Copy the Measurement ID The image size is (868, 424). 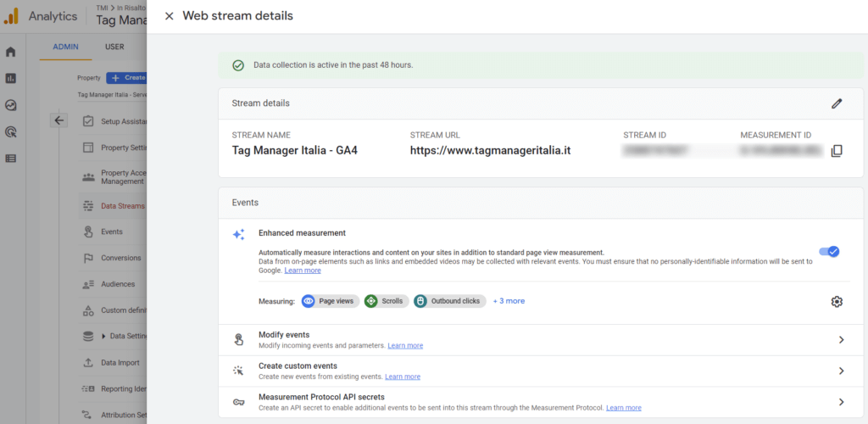click(x=837, y=151)
